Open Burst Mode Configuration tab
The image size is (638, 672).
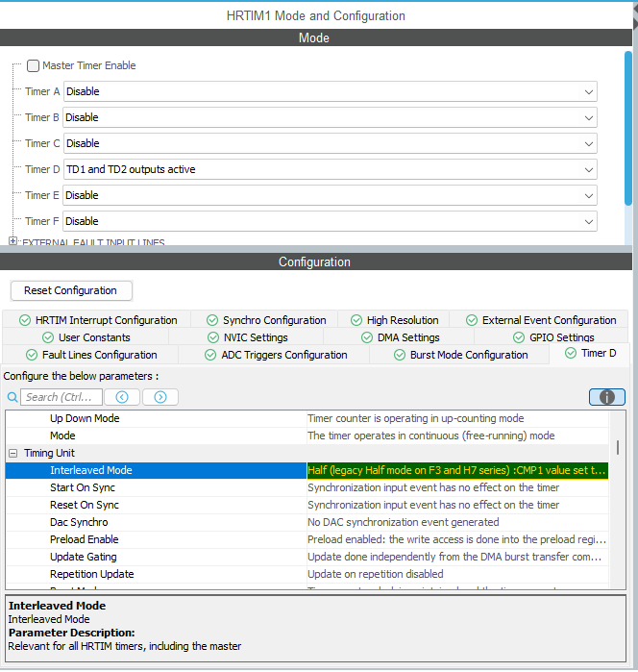460,355
